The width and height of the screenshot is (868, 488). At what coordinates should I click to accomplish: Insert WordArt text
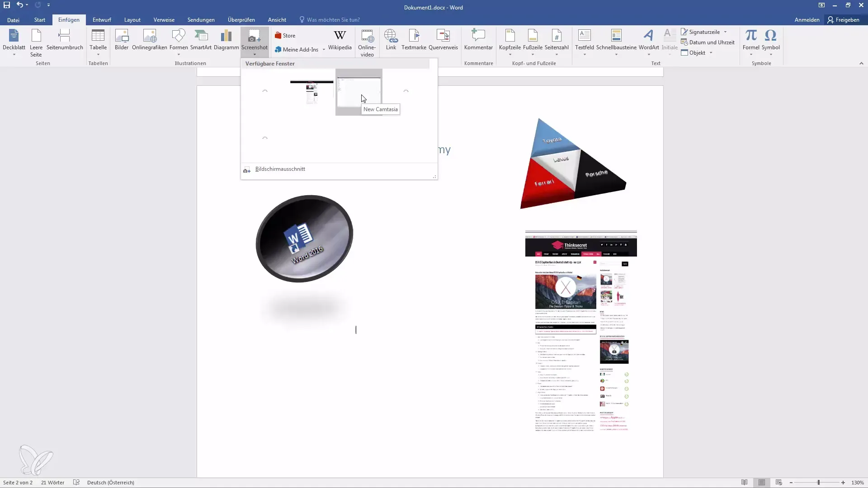coord(649,42)
